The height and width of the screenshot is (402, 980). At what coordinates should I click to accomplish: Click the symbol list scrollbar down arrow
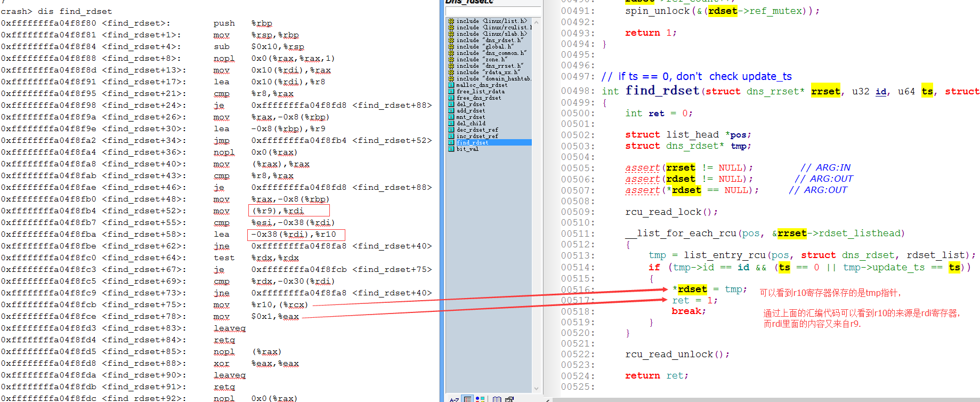[537, 389]
